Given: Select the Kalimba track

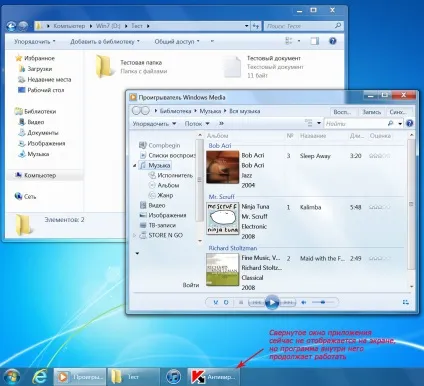Looking at the screenshot, I should tap(310, 207).
